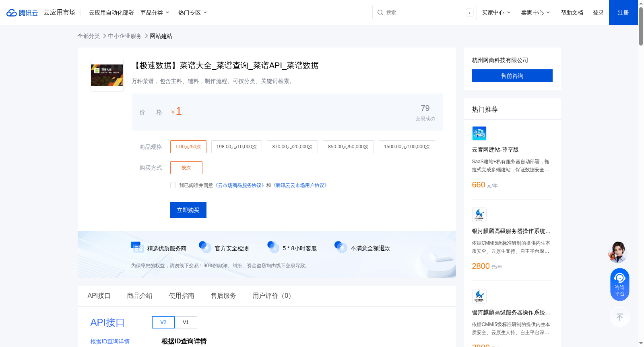Click the page vertical scrollbar

tap(641, 26)
